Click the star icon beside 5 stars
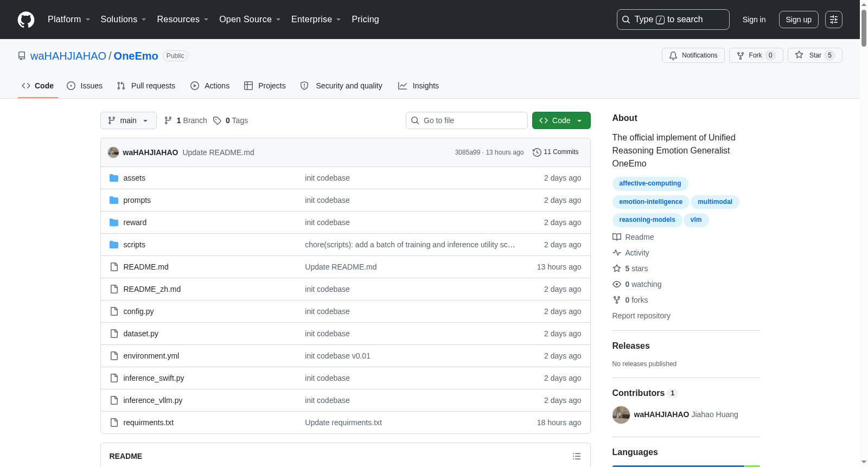This screenshot has height=467, width=868. click(617, 268)
